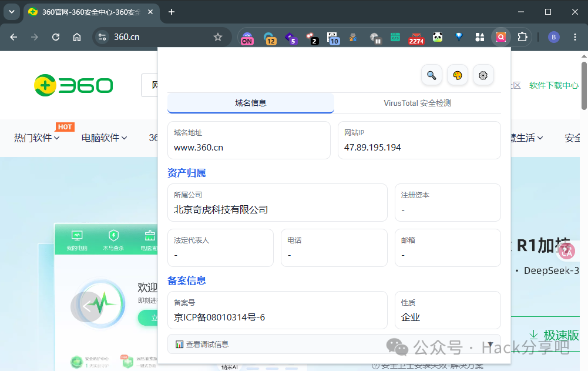
Task: Click the 注册资本 card
Action: pos(448,203)
